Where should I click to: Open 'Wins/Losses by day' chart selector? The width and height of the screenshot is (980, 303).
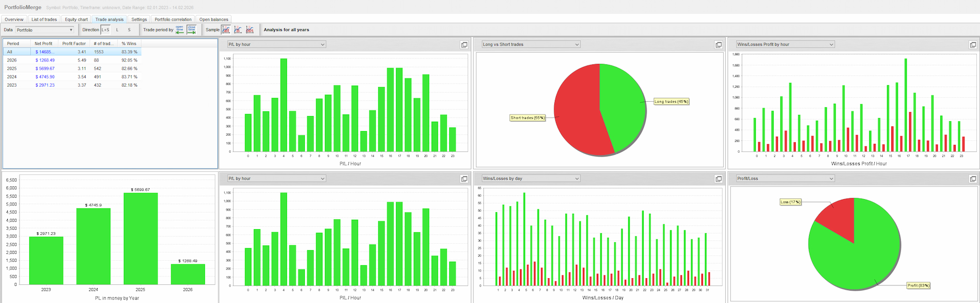(531, 179)
